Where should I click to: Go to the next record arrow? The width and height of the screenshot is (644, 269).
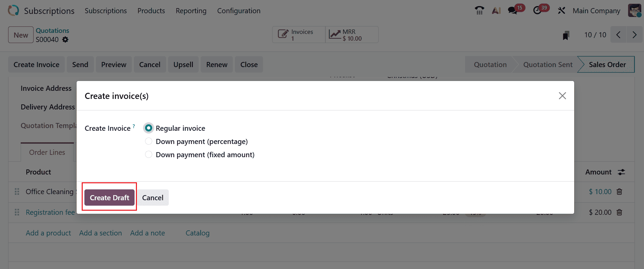[635, 35]
